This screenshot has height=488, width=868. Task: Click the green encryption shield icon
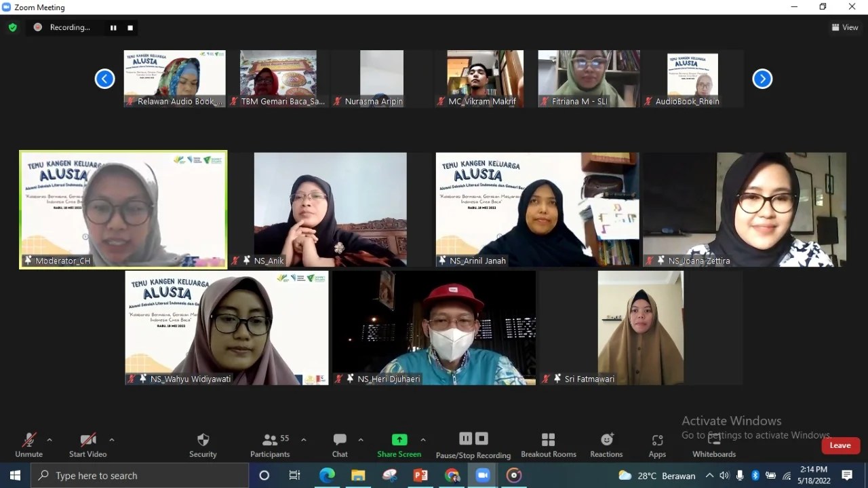[x=12, y=28]
